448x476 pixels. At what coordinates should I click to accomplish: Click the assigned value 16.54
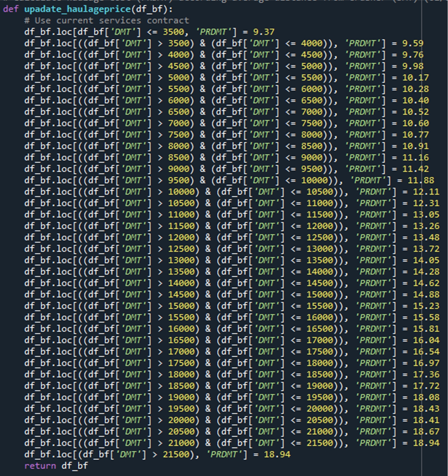click(x=426, y=352)
